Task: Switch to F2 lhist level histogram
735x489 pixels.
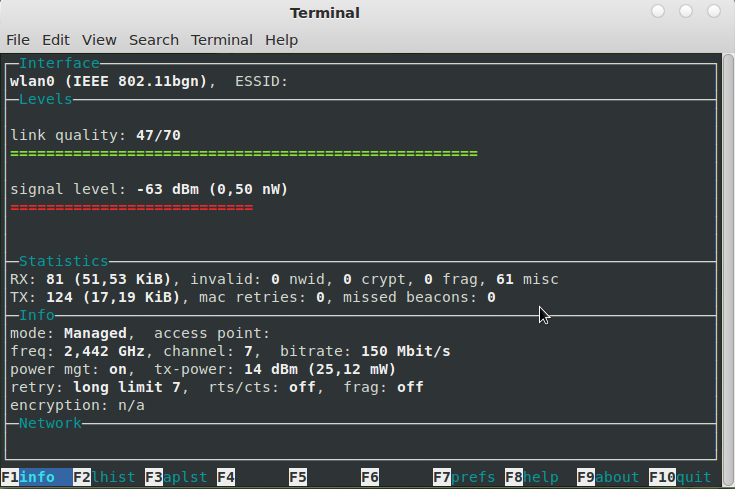Action: [104, 477]
